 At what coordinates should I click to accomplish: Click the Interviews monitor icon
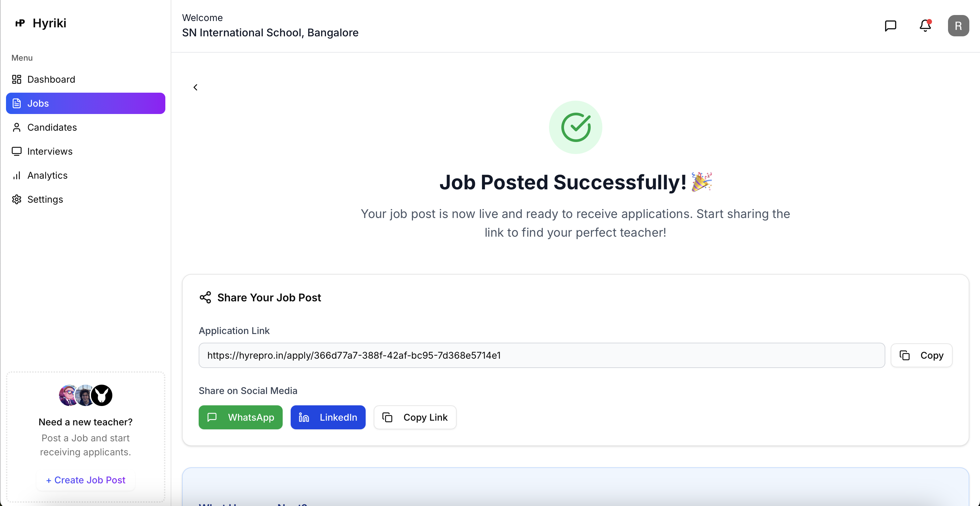coord(17,151)
